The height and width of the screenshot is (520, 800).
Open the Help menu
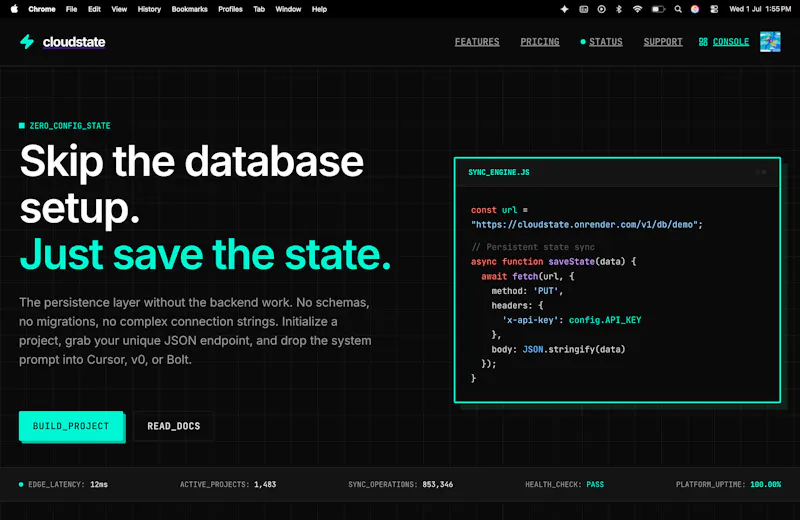point(319,9)
